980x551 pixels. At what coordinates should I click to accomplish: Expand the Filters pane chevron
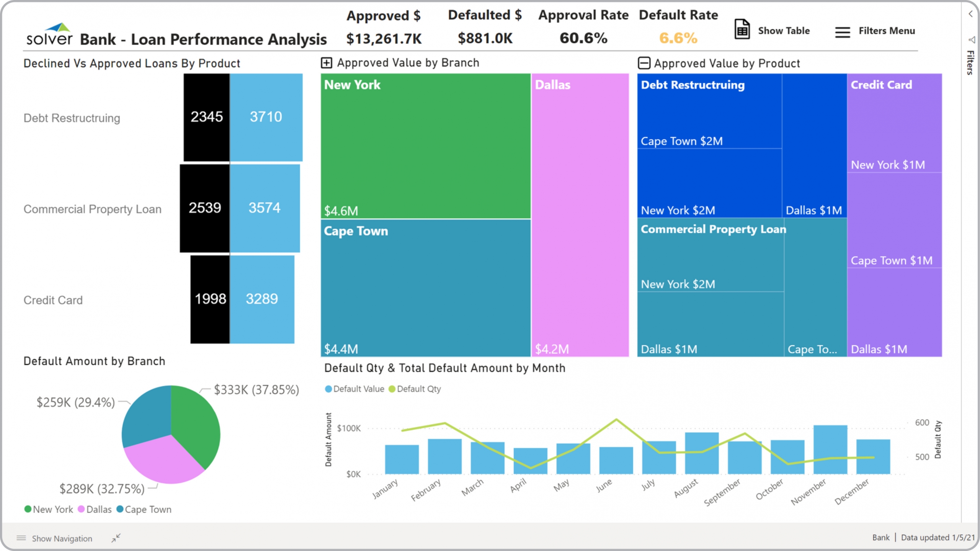point(970,14)
